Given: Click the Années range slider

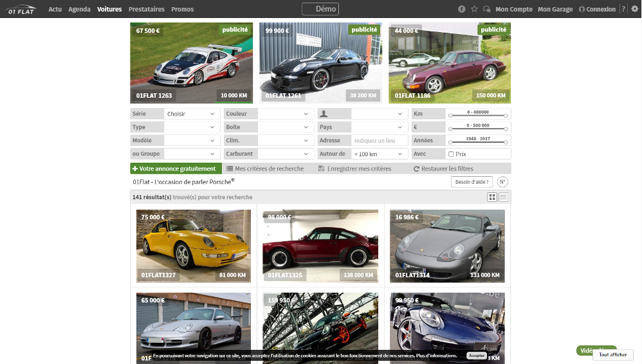Looking at the screenshot, I should [x=478, y=142].
